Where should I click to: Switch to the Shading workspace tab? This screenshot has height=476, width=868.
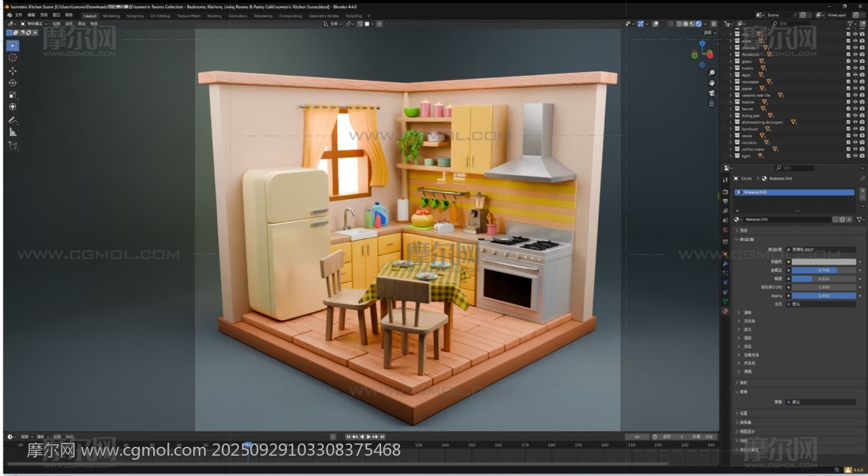(x=214, y=16)
